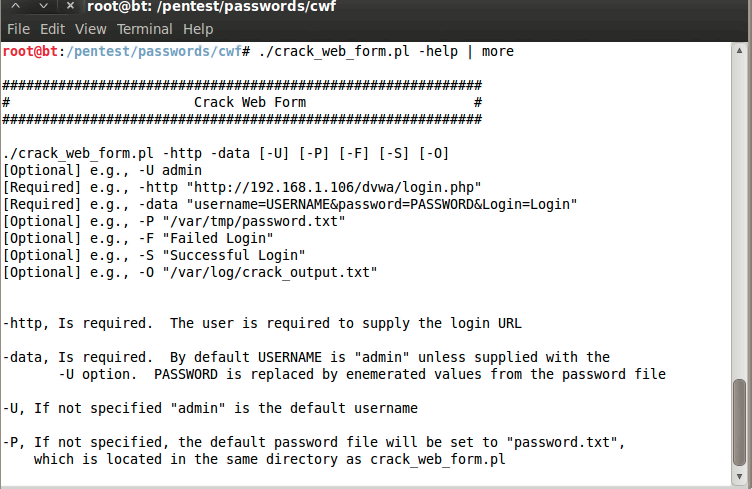Open the Terminal menu
This screenshot has width=752, height=489.
coord(145,29)
